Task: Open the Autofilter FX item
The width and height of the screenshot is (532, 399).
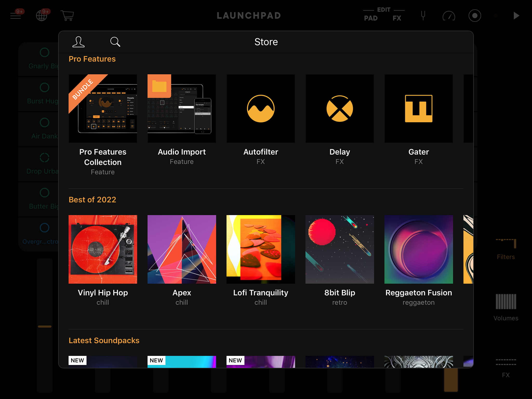Action: [x=261, y=109]
